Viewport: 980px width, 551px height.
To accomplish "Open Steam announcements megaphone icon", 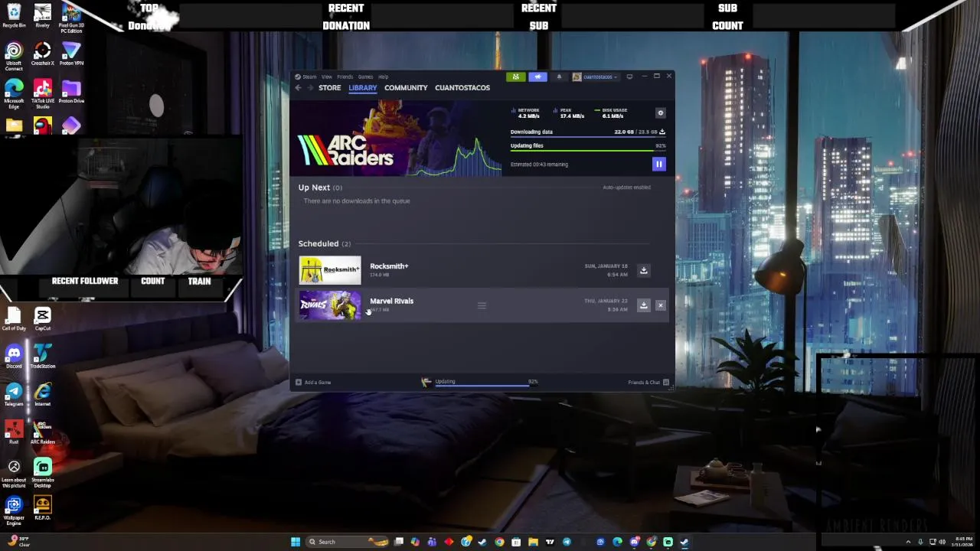I will coord(537,77).
